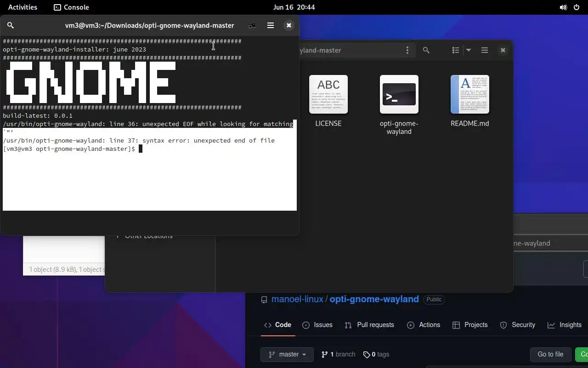
Task: Click the build-latest: 0.0.1 line
Action: (38, 115)
